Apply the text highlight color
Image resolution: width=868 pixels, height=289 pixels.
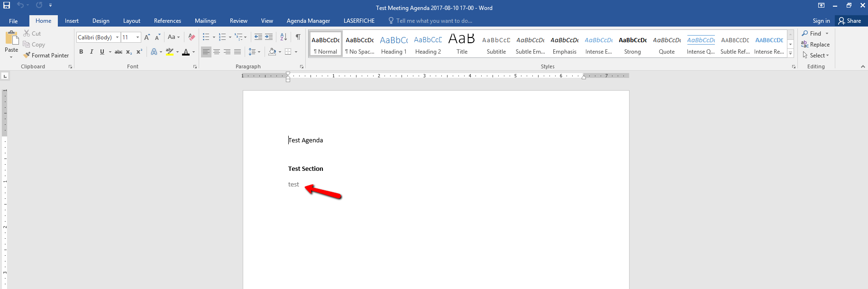click(169, 52)
